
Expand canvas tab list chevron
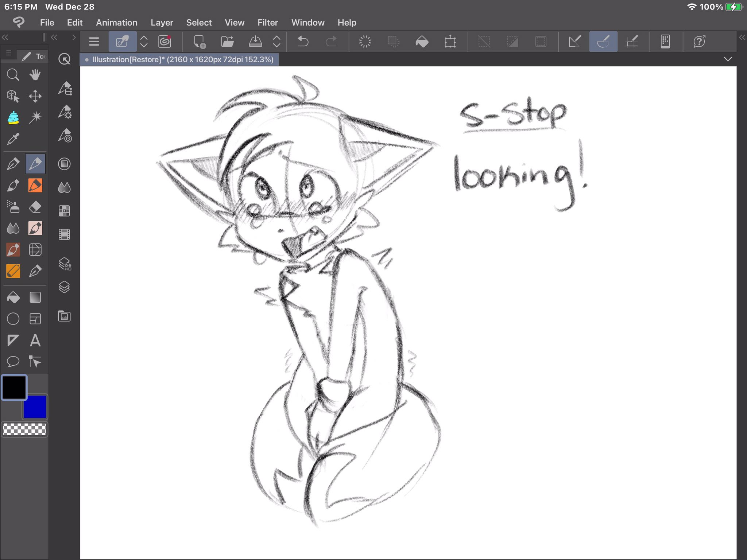(x=728, y=59)
